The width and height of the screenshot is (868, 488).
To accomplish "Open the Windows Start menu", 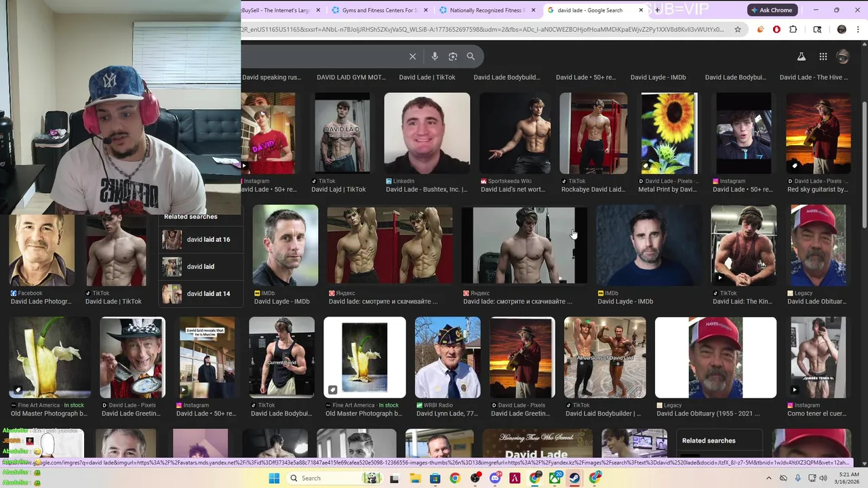I will (x=274, y=479).
